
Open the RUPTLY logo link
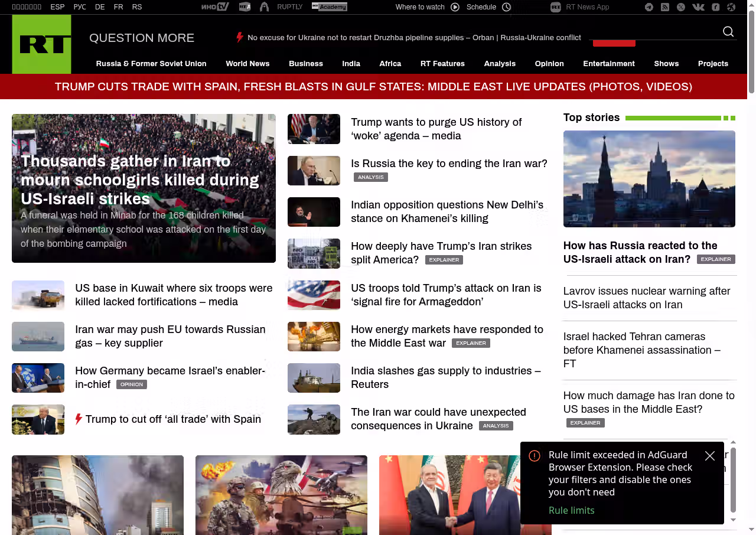point(289,7)
